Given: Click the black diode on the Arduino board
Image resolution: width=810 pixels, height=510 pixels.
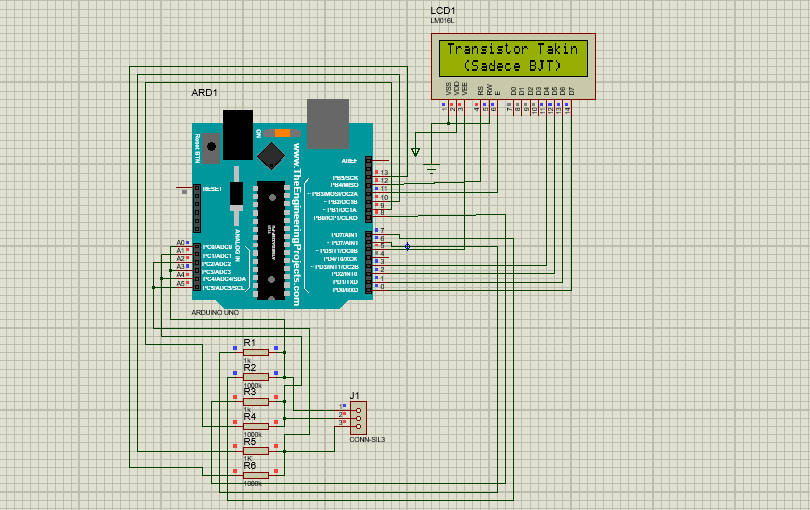Looking at the screenshot, I should click(x=236, y=196).
